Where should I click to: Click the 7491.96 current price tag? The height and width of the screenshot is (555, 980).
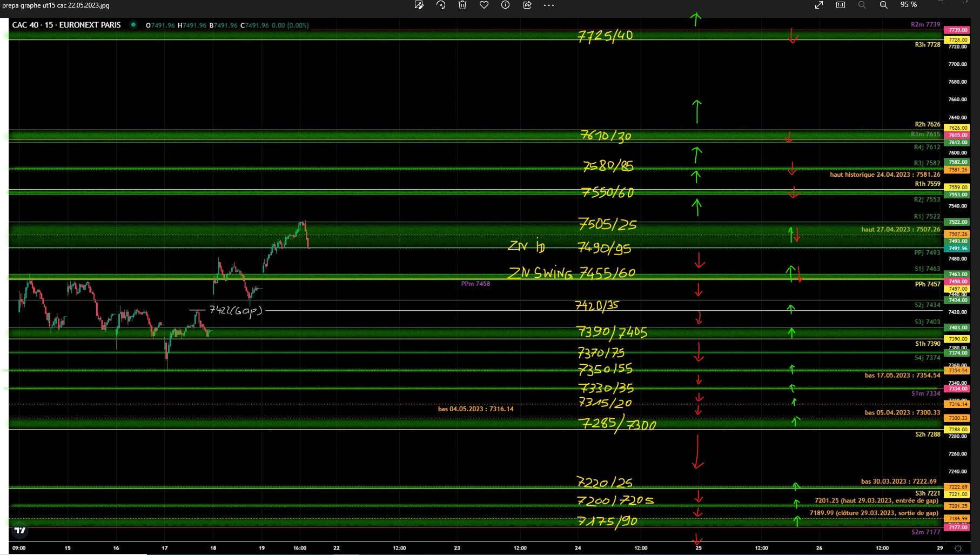click(x=958, y=249)
